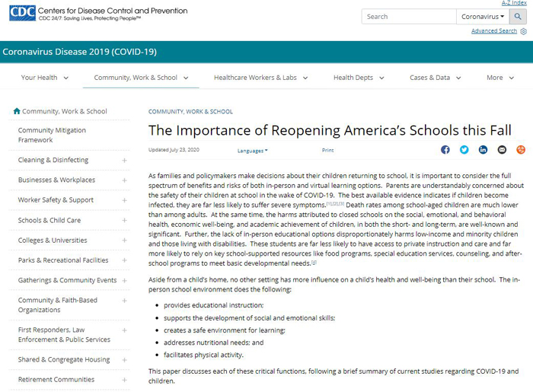Screen dimensions: 533x392
Task: Expand Colleges & Universities plus icon
Action: point(124,241)
